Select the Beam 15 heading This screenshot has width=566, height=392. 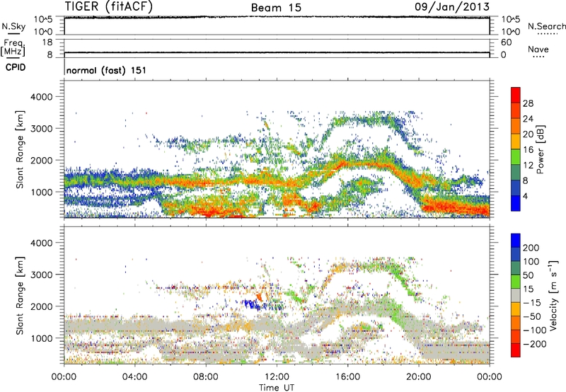pyautogui.click(x=276, y=8)
